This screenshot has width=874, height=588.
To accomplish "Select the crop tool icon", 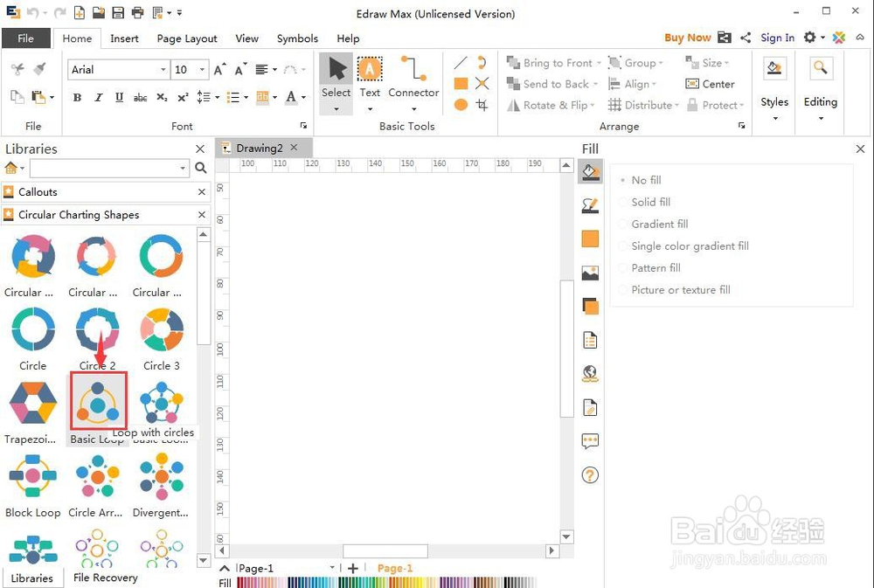I will 482,105.
